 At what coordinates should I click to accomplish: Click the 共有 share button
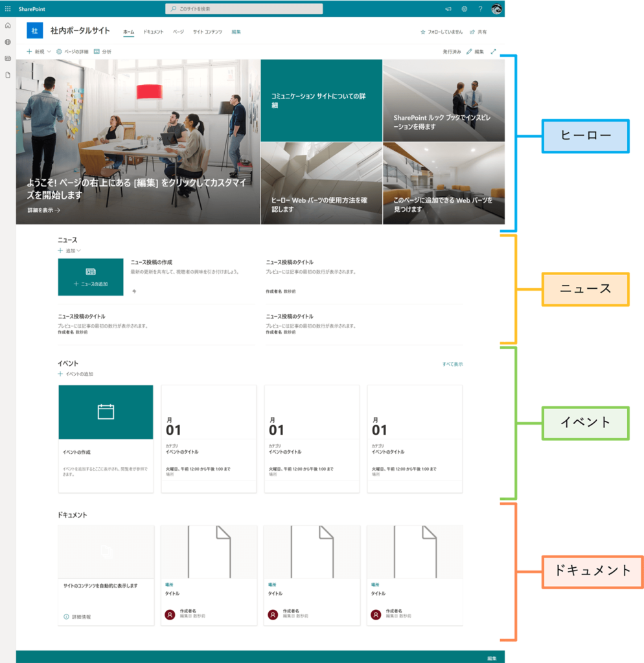pos(478,32)
